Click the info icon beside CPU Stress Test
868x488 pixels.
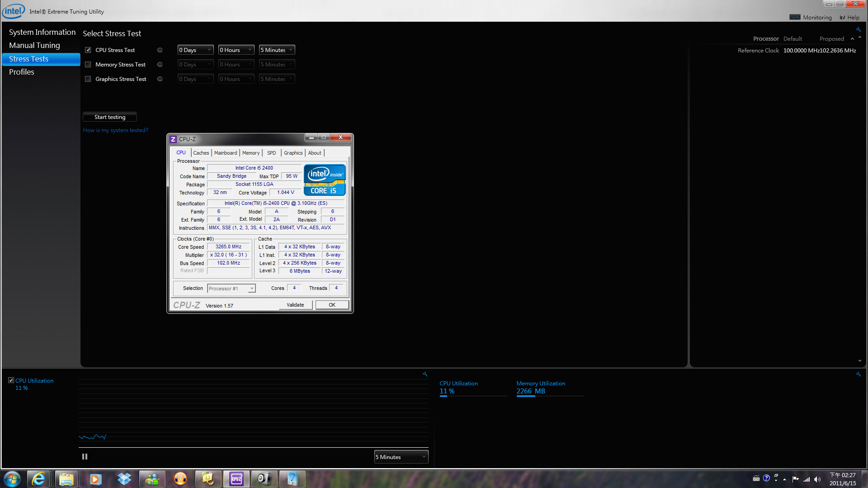point(160,50)
